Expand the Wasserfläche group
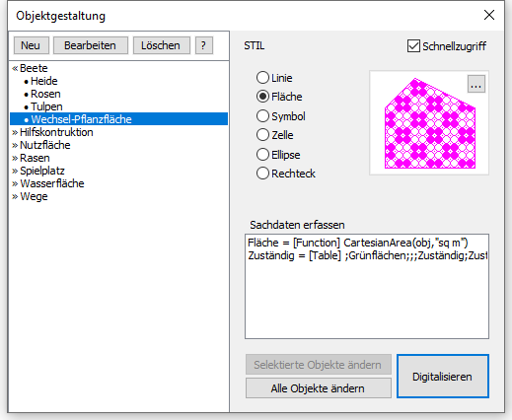 (x=15, y=183)
